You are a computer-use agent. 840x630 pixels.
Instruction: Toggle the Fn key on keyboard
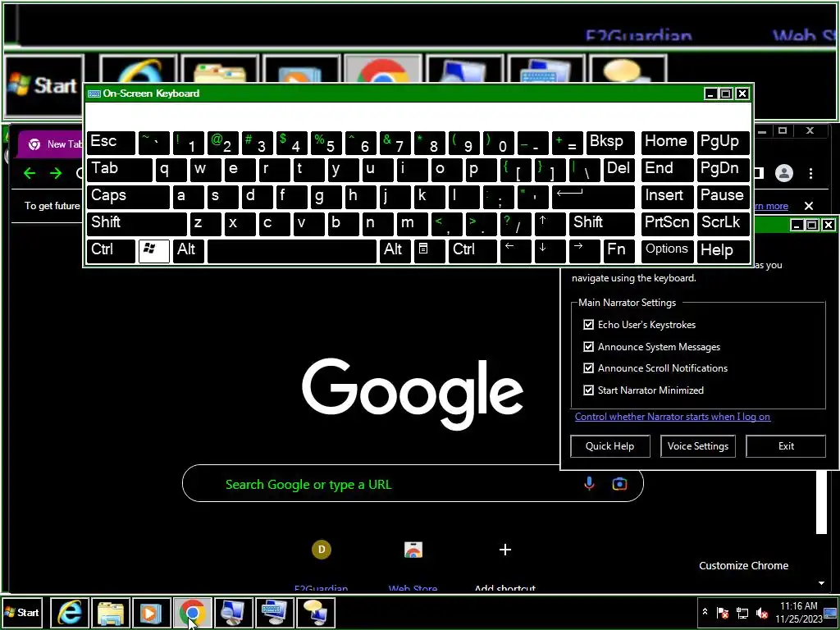619,251
